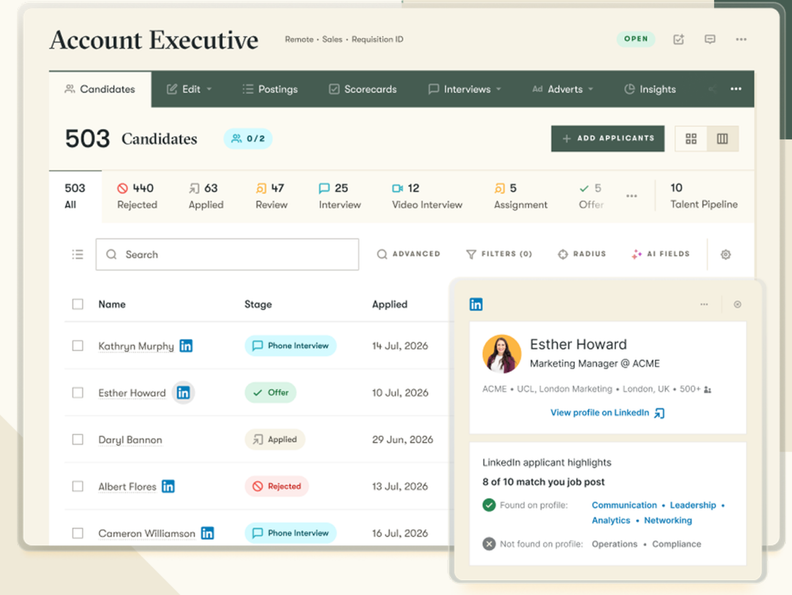Open the Candidates tab
Viewport: 792px width, 595px height.
pos(100,89)
